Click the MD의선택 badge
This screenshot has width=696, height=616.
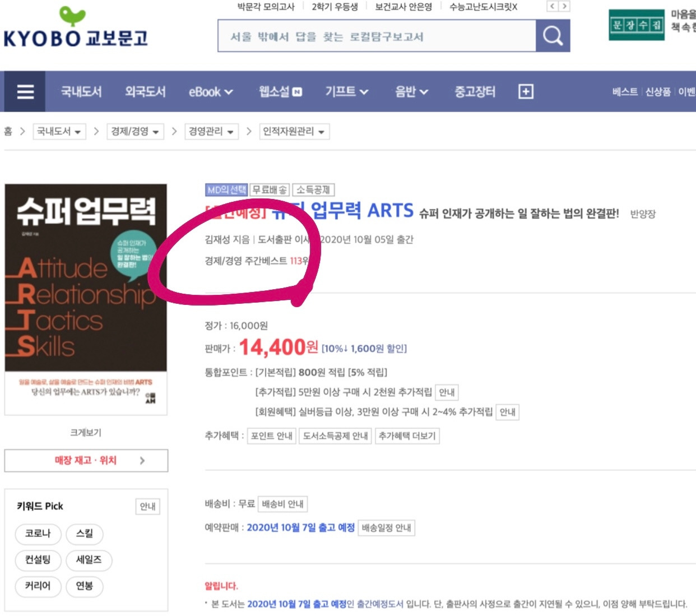point(226,190)
